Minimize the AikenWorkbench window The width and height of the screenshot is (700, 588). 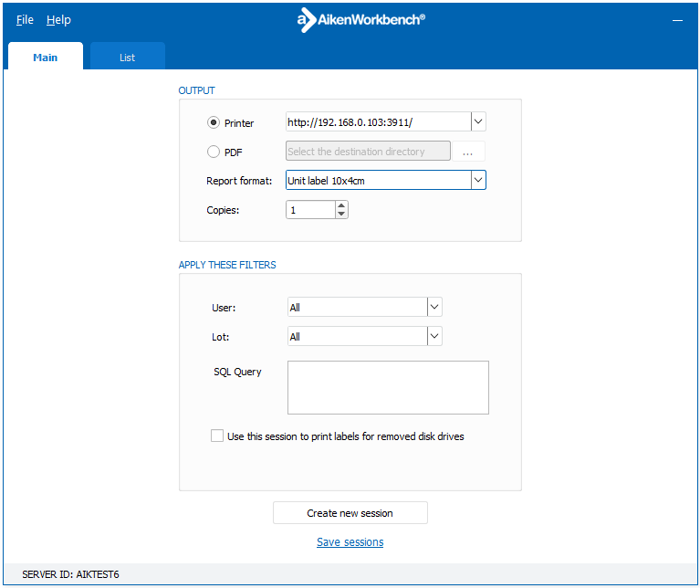pyautogui.click(x=677, y=20)
